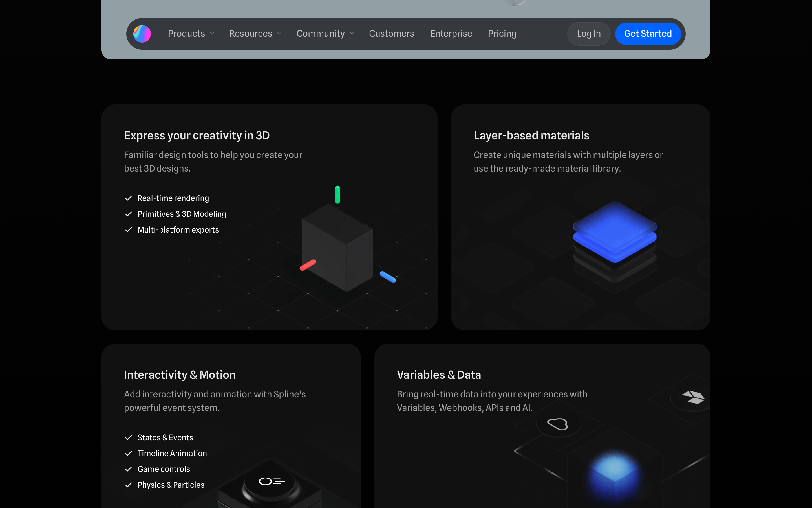The height and width of the screenshot is (508, 812).
Task: Select the Real-time rendering text
Action: (173, 198)
